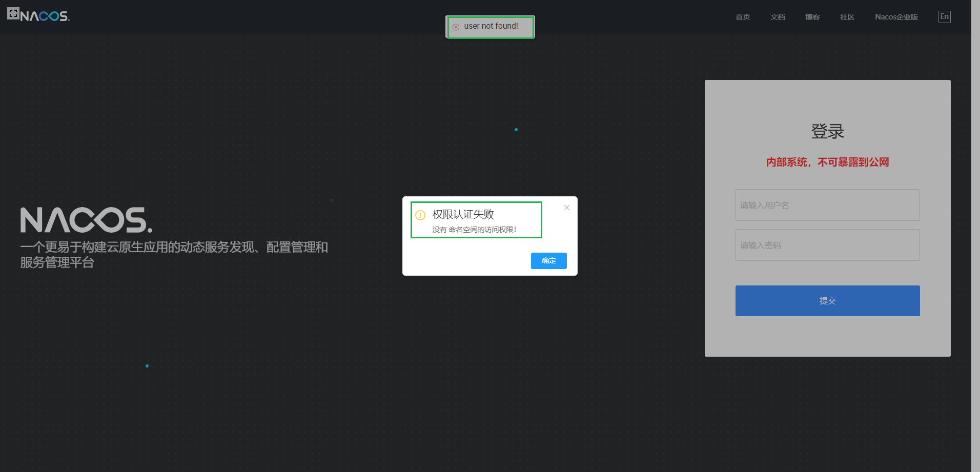Click the Nacos tagline about 动态服务发现
The height and width of the screenshot is (472, 980).
coord(174,255)
